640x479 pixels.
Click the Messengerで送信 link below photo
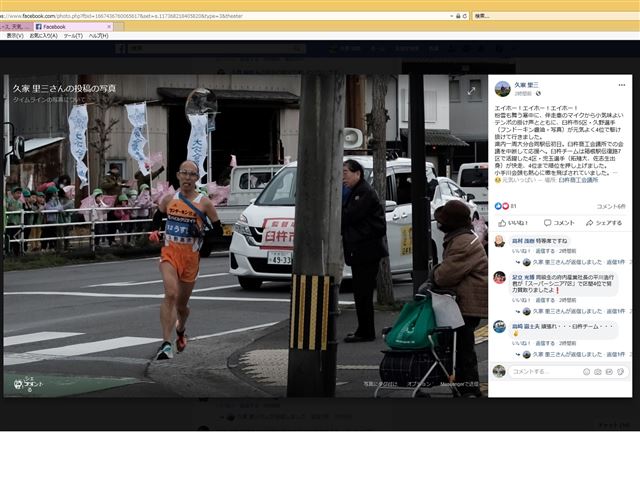459,384
